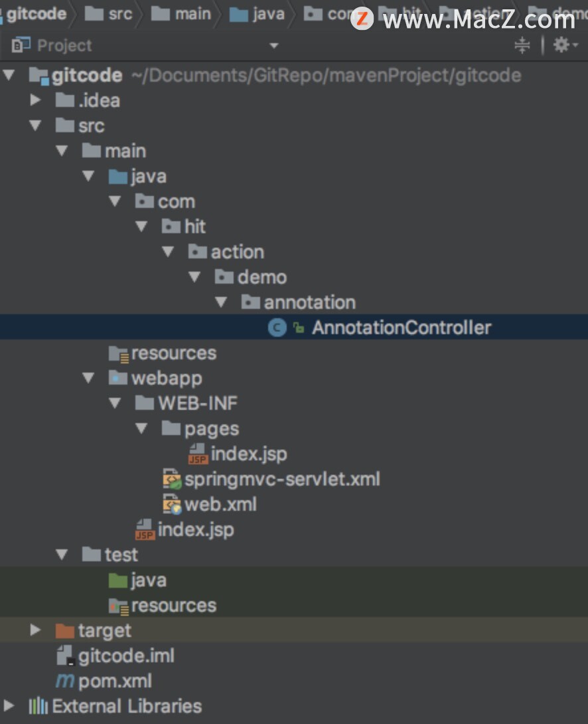The width and height of the screenshot is (588, 724).
Task: Collapse the gitcode root project node
Action: (x=9, y=75)
